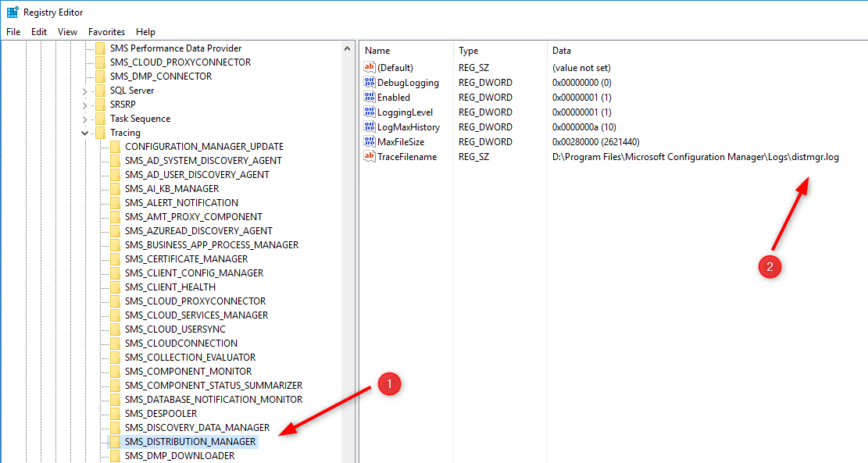
Task: Click the SMS Performance Data Provider folder icon
Action: click(x=100, y=48)
